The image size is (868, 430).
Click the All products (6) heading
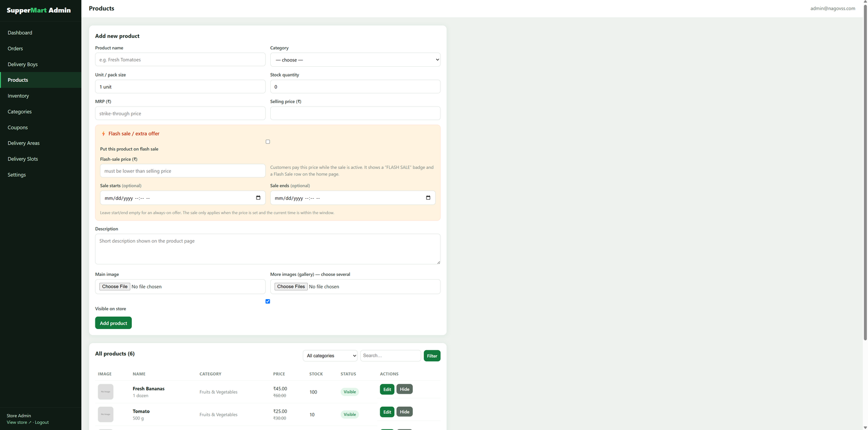[115, 353]
